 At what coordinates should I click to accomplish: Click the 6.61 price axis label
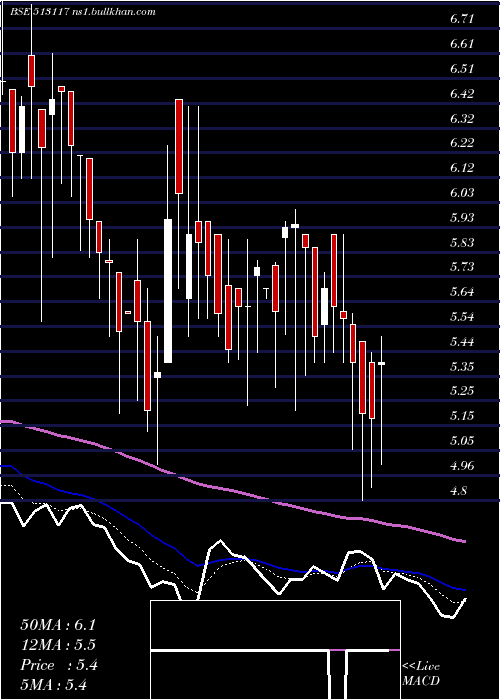pos(462,44)
